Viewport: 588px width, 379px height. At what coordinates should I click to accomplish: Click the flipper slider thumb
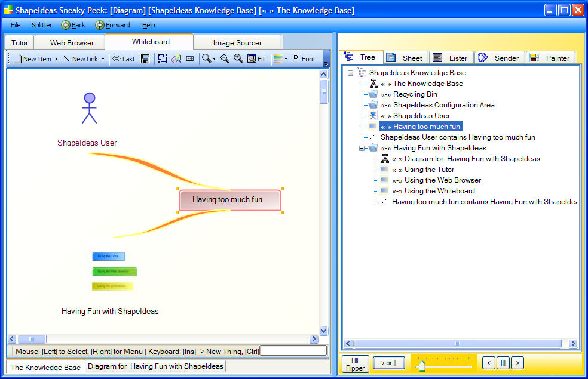[x=422, y=366]
